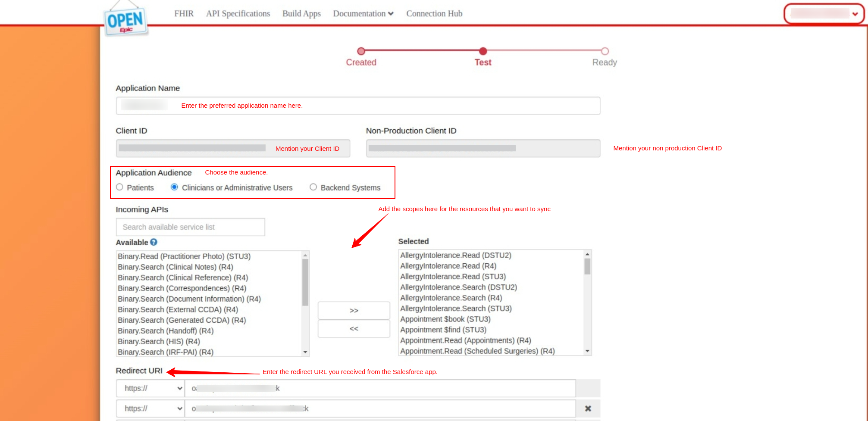Remove the second Redirect URI with X

(x=588, y=409)
